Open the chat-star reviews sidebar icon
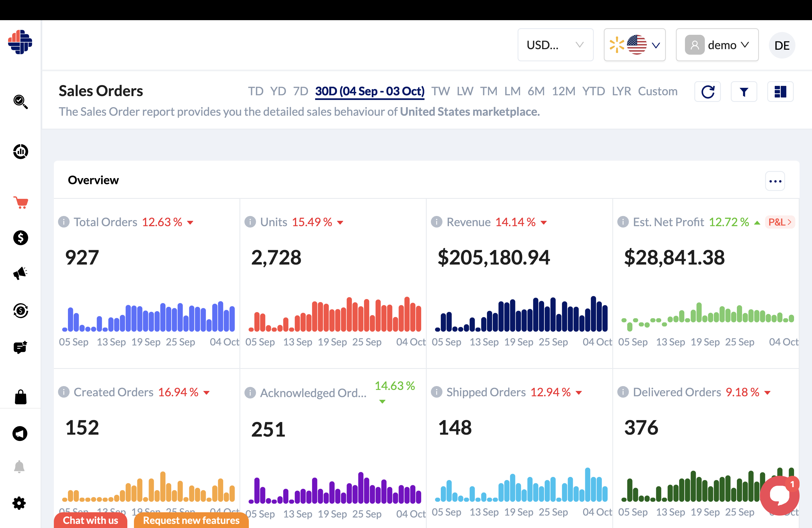The image size is (812, 528). coord(20,347)
